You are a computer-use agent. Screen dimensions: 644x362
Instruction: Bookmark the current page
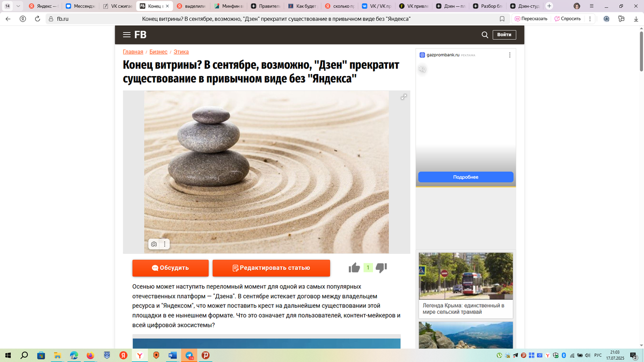point(501,18)
